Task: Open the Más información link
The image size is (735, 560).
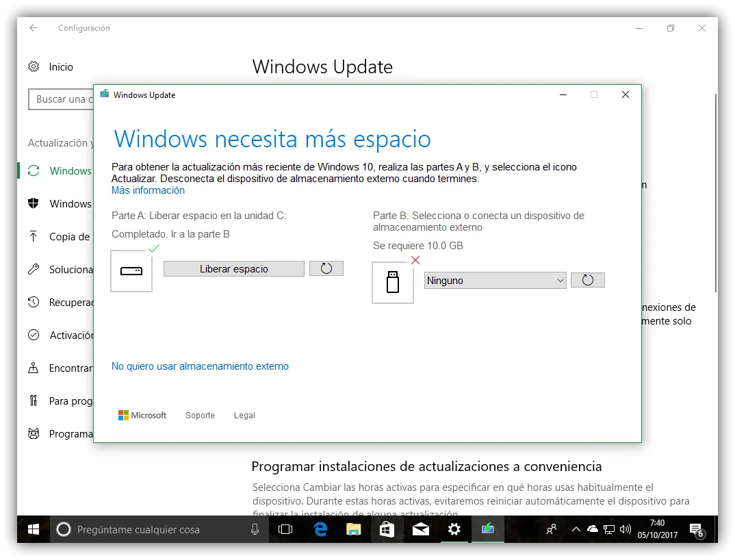Action: [x=148, y=190]
